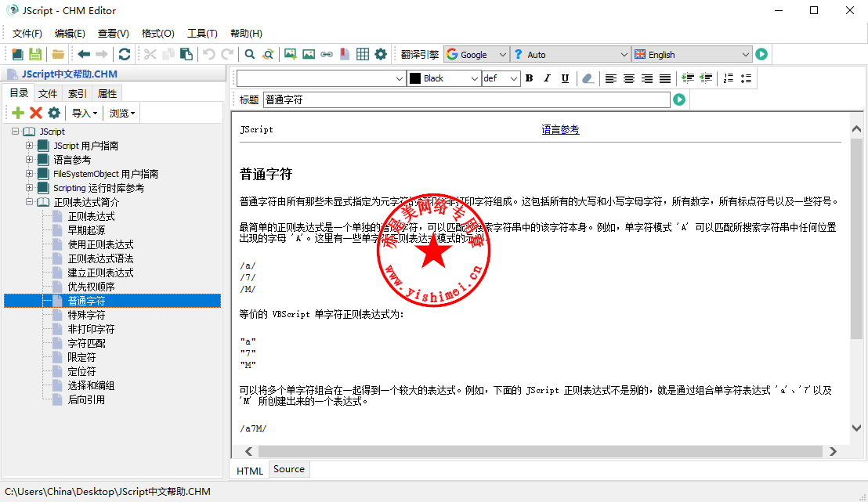The height and width of the screenshot is (502, 868).
Task: Open the 编辑(E) menu
Action: 70,33
